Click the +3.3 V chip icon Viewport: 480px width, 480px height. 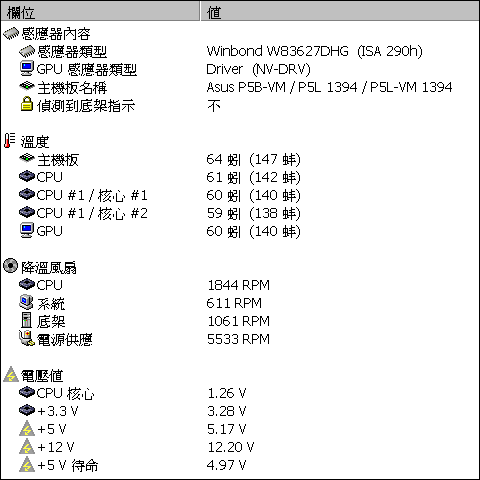point(27,410)
